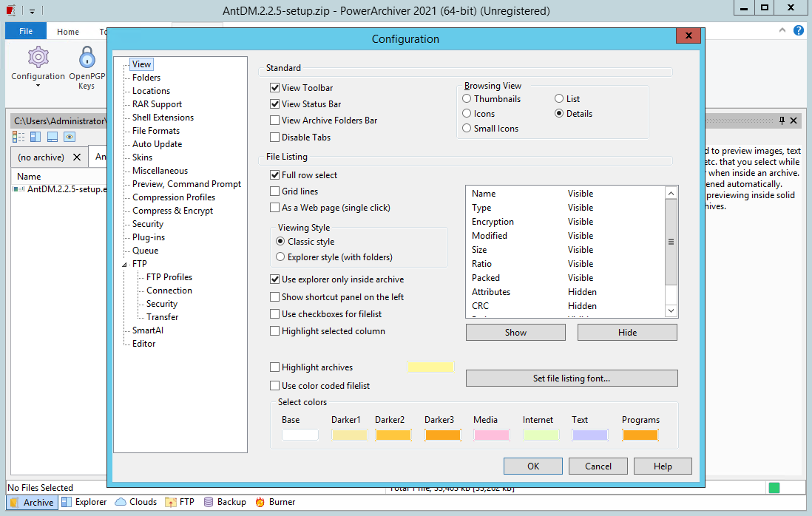Uncheck View Status Bar checkbox
812x516 pixels.
(x=274, y=104)
